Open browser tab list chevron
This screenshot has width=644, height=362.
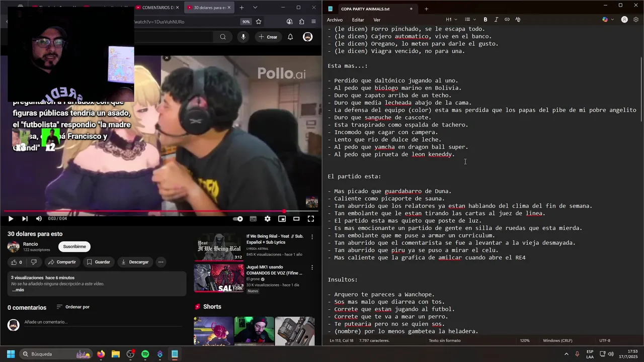point(255,8)
